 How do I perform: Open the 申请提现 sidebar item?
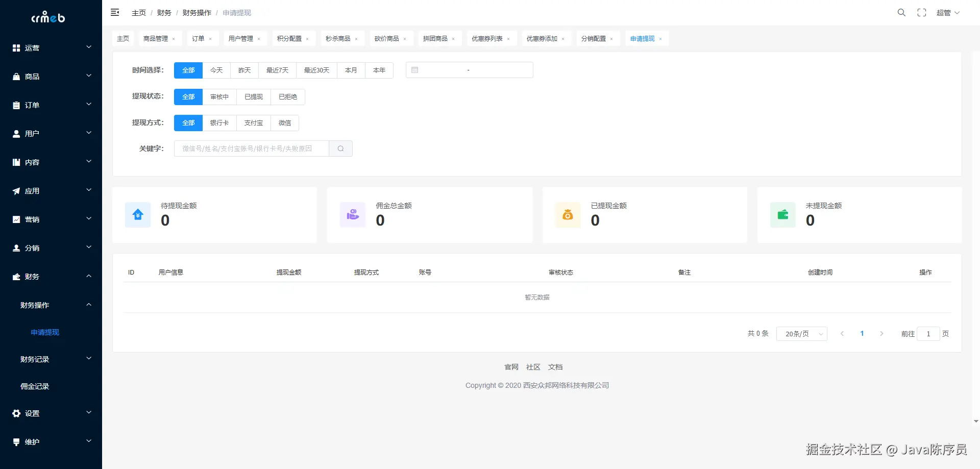coord(45,332)
